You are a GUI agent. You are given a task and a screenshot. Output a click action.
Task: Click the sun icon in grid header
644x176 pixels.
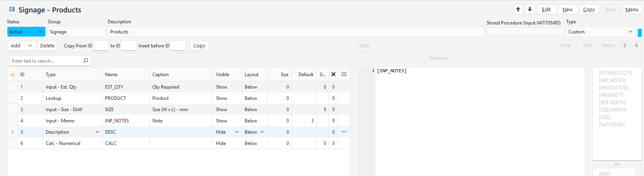12,75
